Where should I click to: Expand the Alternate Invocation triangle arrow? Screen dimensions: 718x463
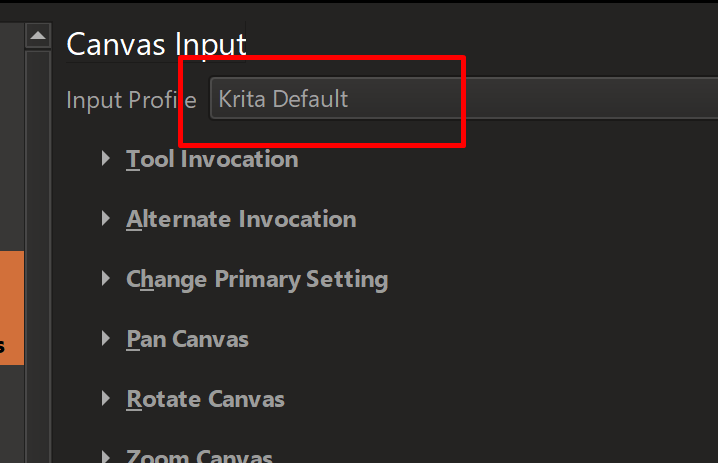(x=107, y=219)
